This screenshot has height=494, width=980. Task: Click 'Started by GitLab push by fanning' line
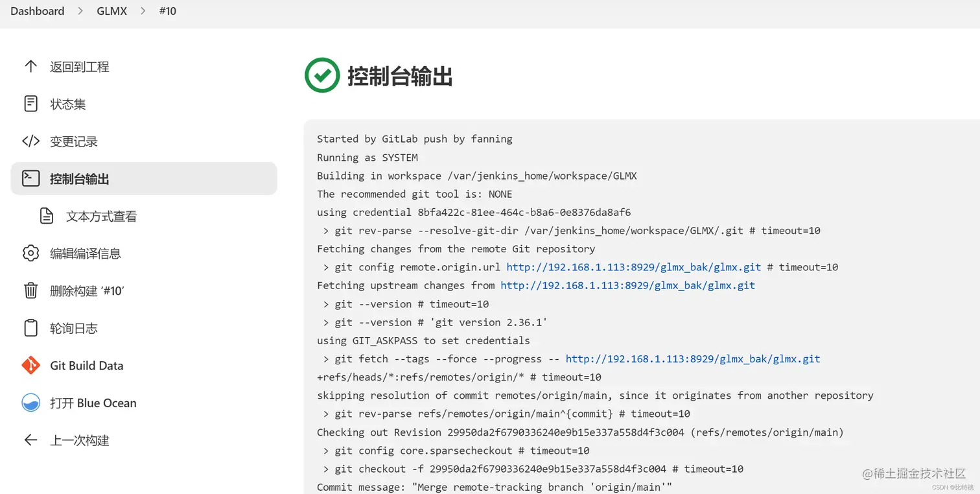coord(415,139)
